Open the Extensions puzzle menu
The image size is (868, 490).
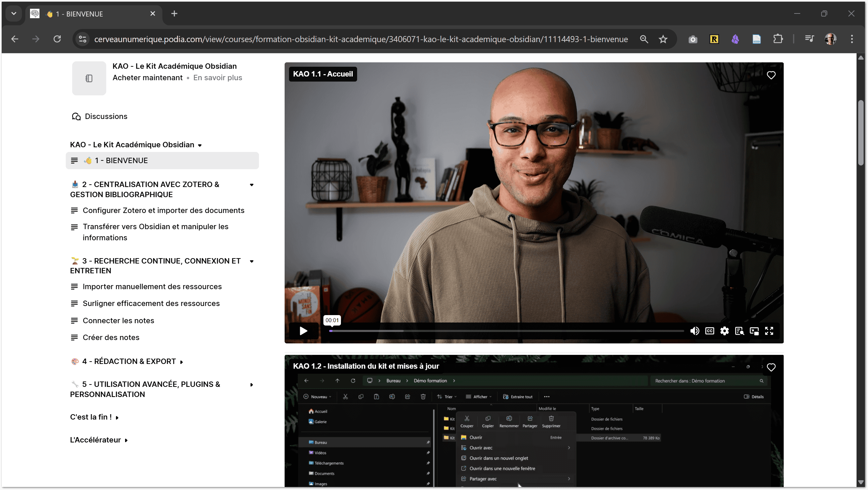tap(778, 39)
